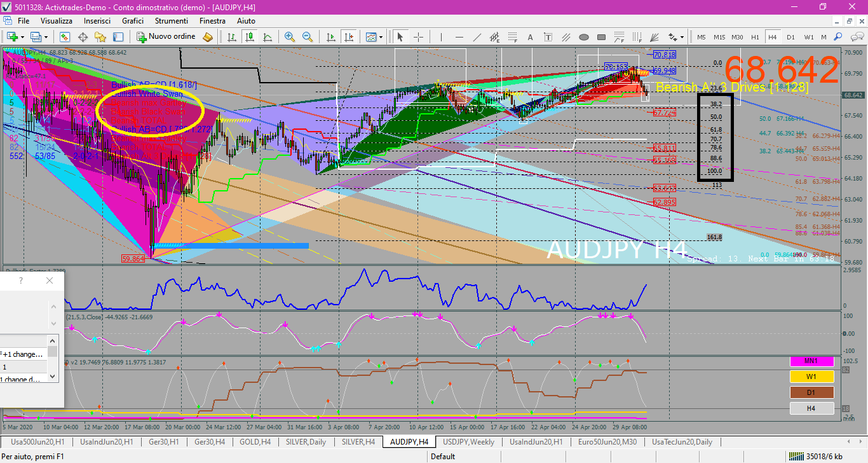Click the MN1 chart button
Image resolution: width=868 pixels, height=463 pixels.
pos(811,361)
